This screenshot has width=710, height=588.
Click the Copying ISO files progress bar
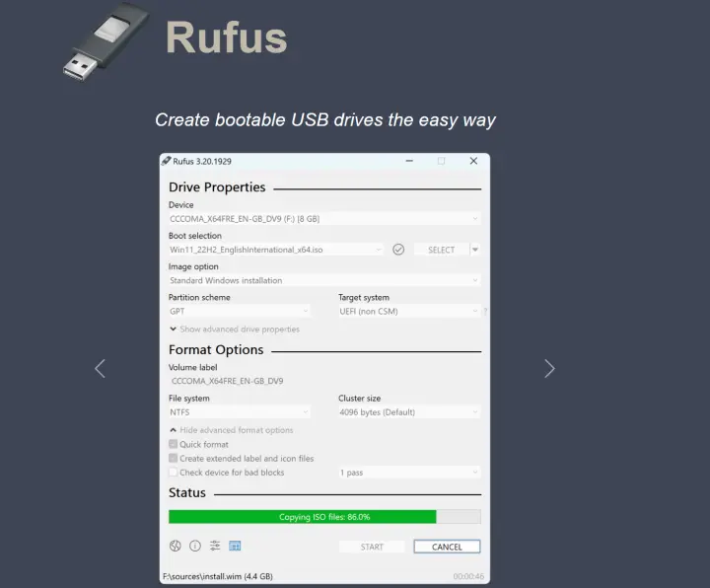pyautogui.click(x=324, y=517)
